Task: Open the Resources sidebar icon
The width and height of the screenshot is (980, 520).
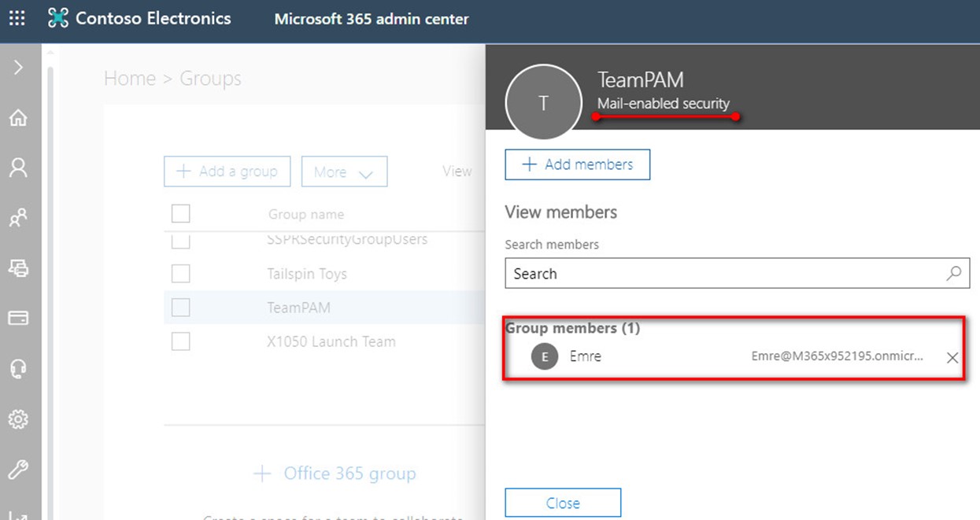Action: [18, 268]
